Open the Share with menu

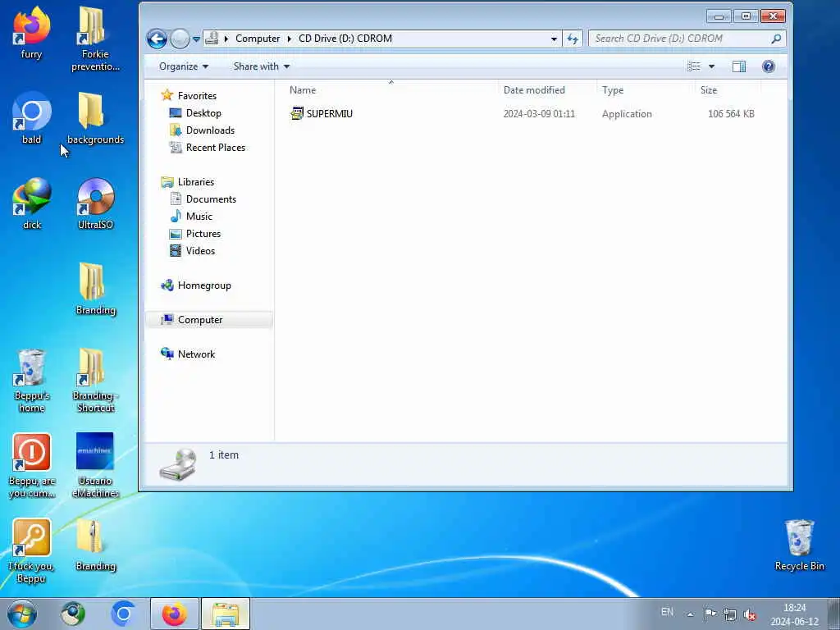pyautogui.click(x=262, y=66)
